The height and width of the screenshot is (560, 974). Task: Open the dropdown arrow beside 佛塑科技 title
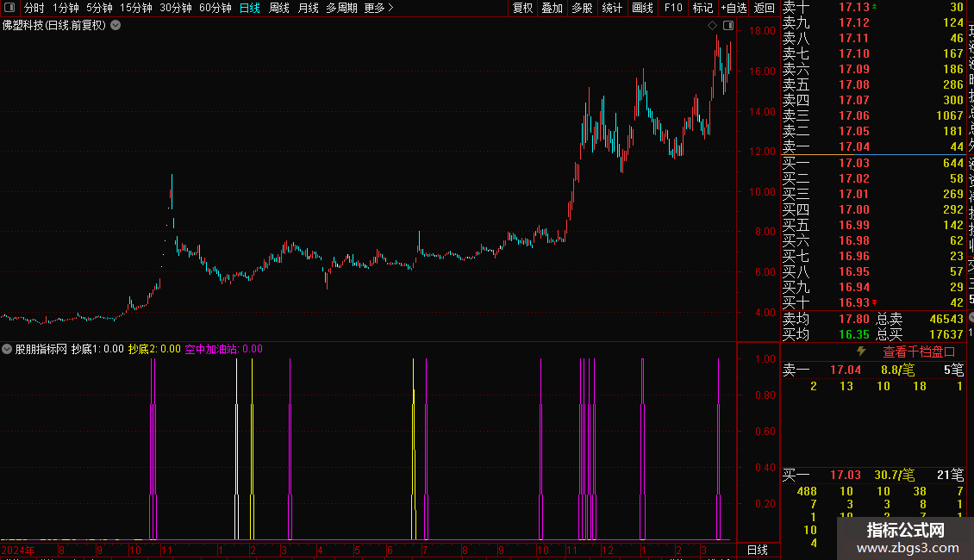click(x=116, y=26)
